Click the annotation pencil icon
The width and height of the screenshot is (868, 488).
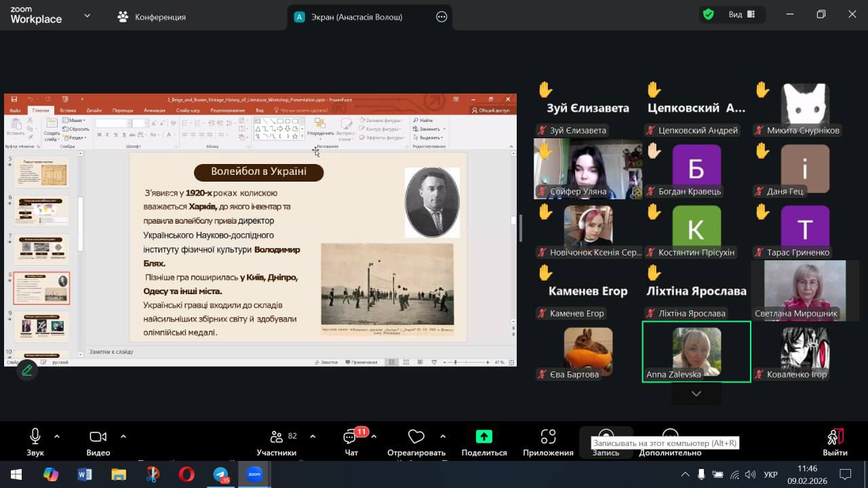[27, 370]
